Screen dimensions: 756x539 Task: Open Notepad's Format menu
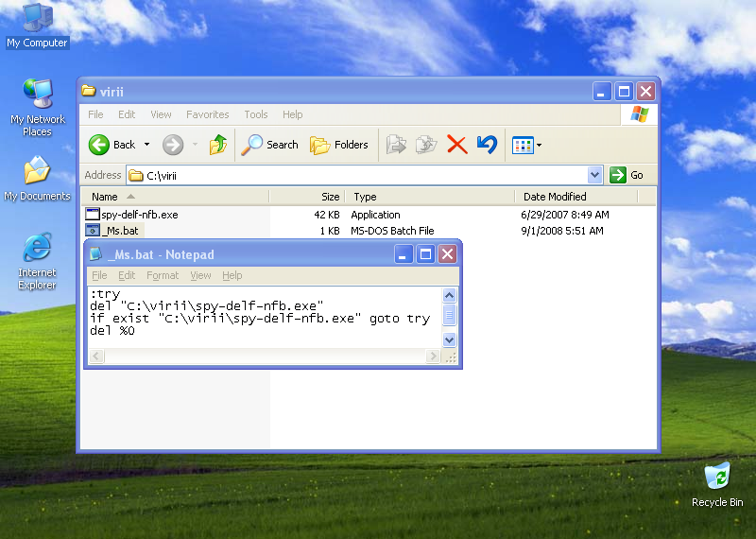(163, 275)
